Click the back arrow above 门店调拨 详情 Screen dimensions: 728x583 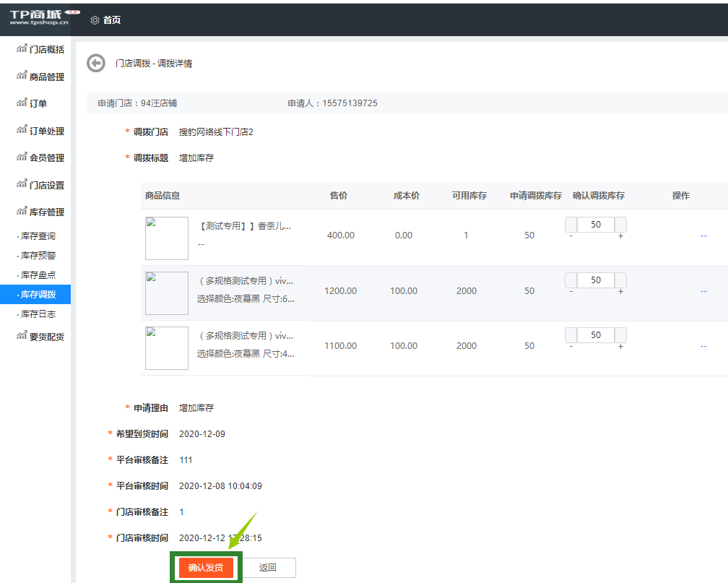point(95,63)
